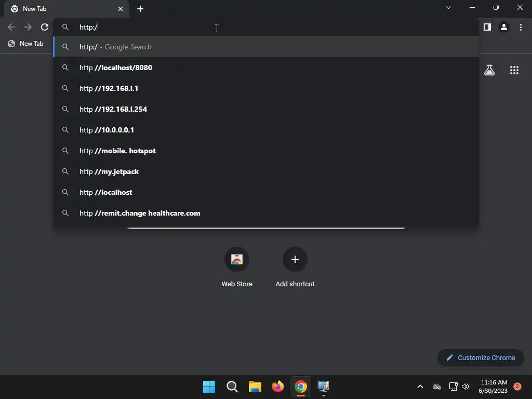Minimize the Chrome window
This screenshot has width=532, height=399.
pos(472,7)
